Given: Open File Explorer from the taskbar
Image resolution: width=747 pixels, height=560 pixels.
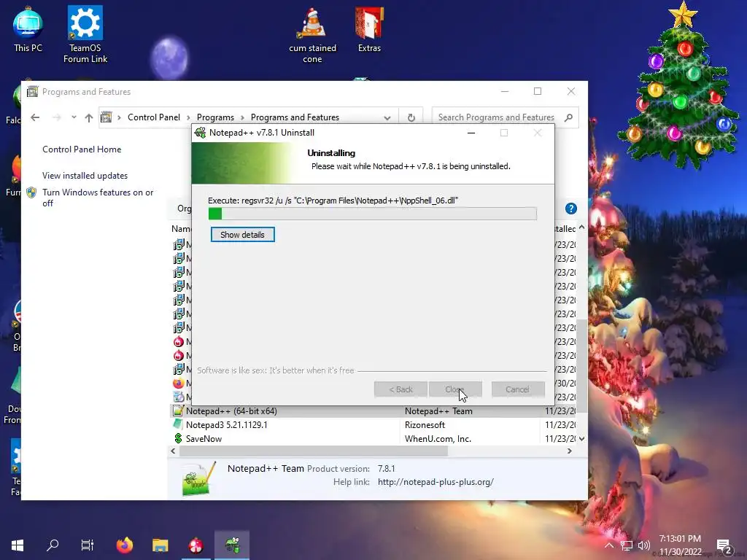Looking at the screenshot, I should tap(160, 545).
